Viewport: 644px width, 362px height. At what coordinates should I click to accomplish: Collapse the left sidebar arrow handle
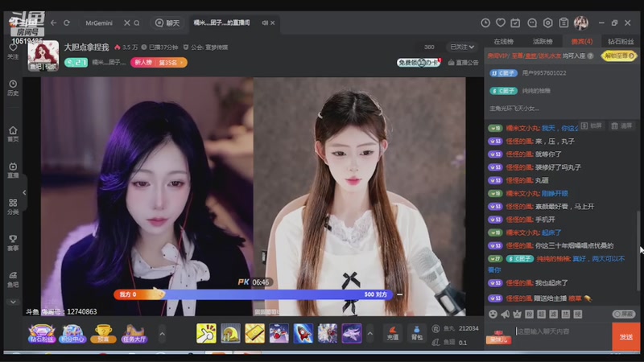(24, 192)
